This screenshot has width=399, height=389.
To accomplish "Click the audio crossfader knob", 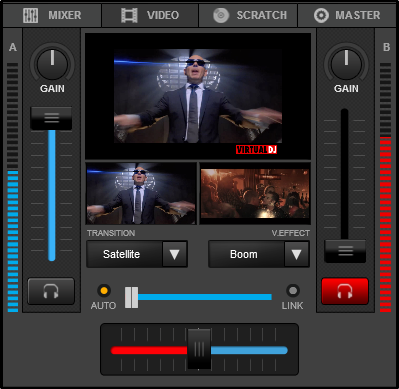I will 199,349.
